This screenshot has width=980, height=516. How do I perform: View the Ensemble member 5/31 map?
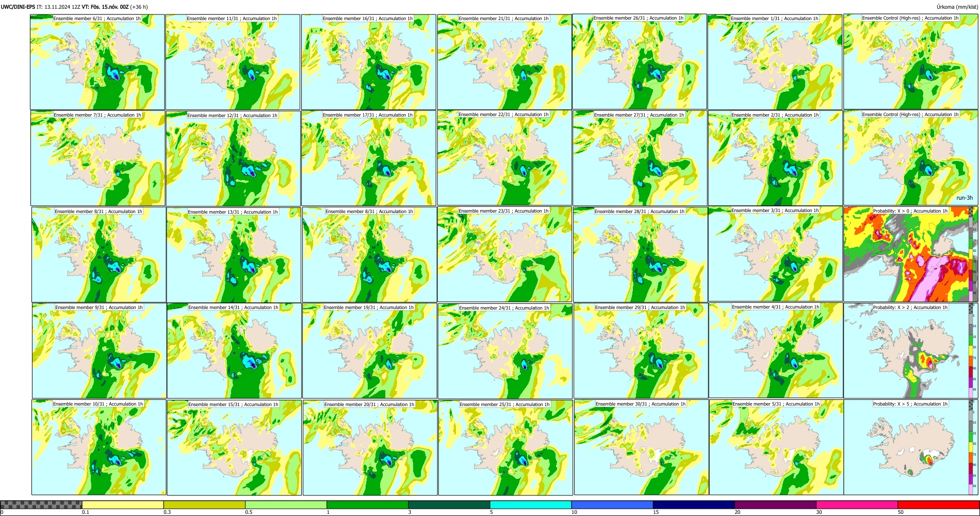pos(777,447)
